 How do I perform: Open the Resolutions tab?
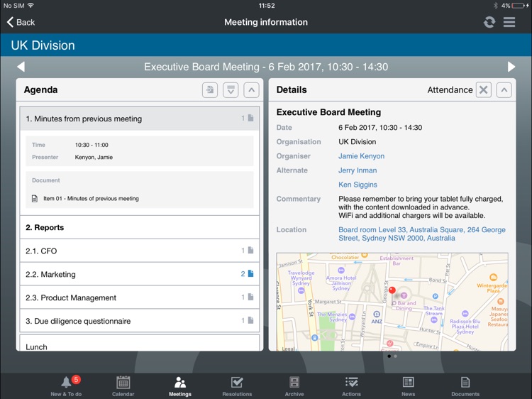tap(237, 386)
